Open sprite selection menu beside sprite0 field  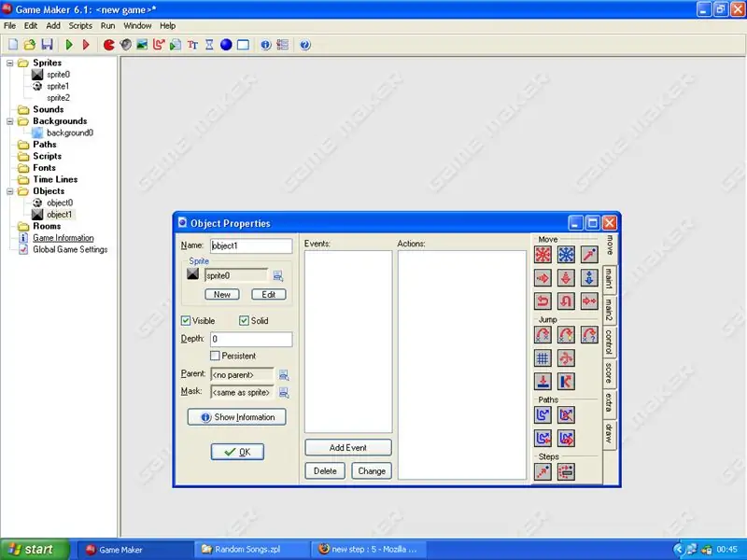pos(278,275)
